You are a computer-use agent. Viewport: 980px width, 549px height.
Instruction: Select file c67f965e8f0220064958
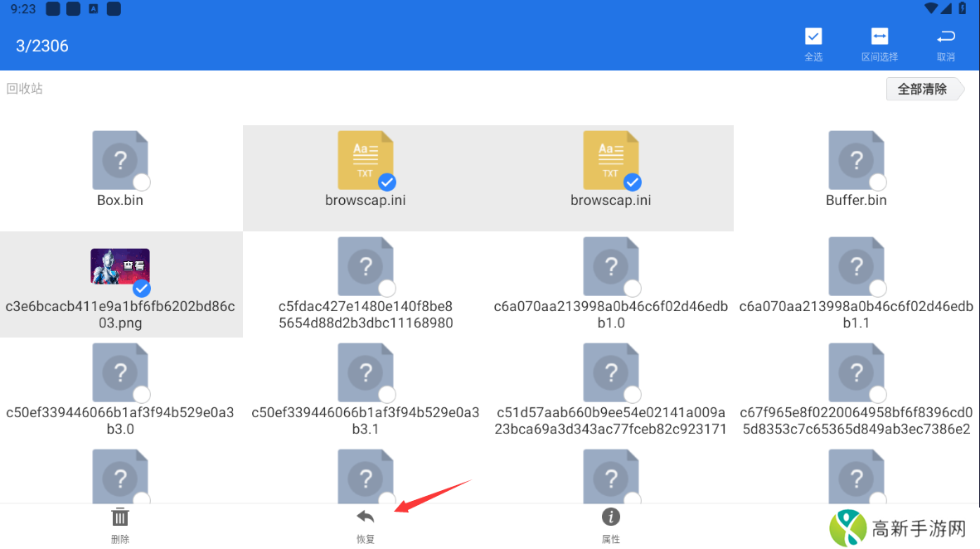coord(856,372)
